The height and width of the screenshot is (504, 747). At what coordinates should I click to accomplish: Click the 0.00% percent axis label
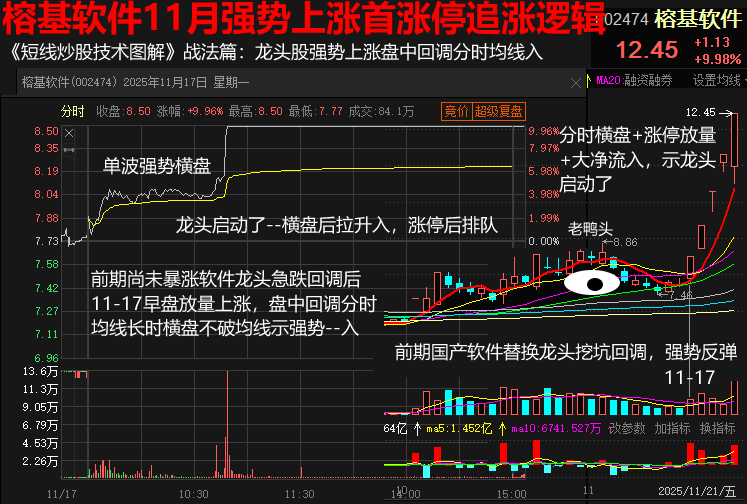(x=544, y=242)
